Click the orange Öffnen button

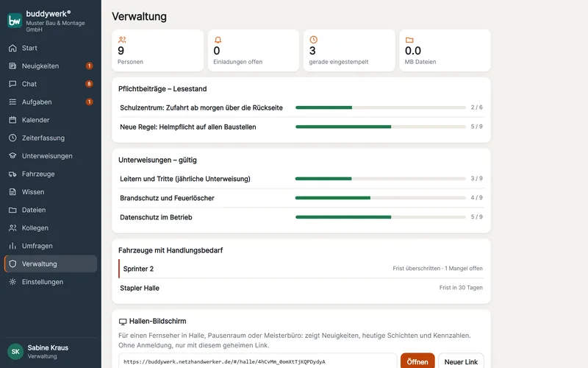click(x=417, y=361)
